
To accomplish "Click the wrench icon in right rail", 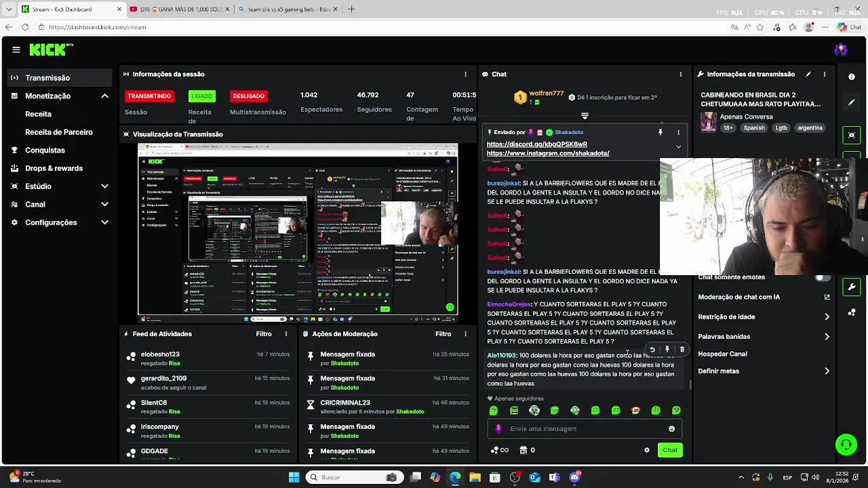I will [852, 287].
